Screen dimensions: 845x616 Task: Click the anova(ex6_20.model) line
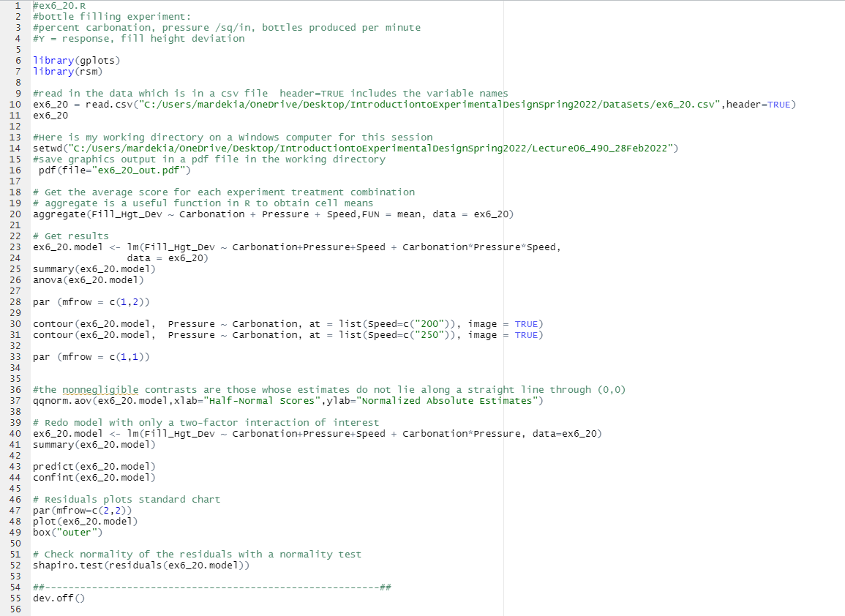pyautogui.click(x=88, y=279)
